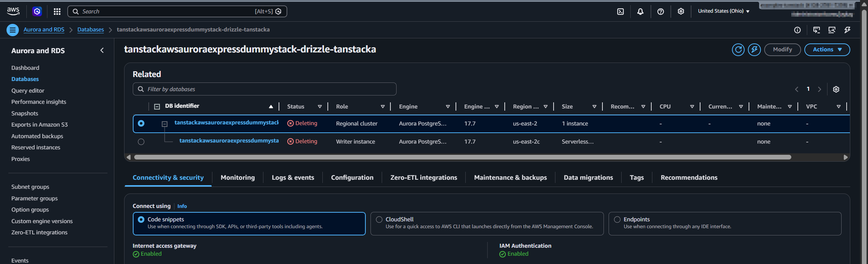
Task: Click the lightning icon in breadcrumb bar
Action: pos(847,30)
